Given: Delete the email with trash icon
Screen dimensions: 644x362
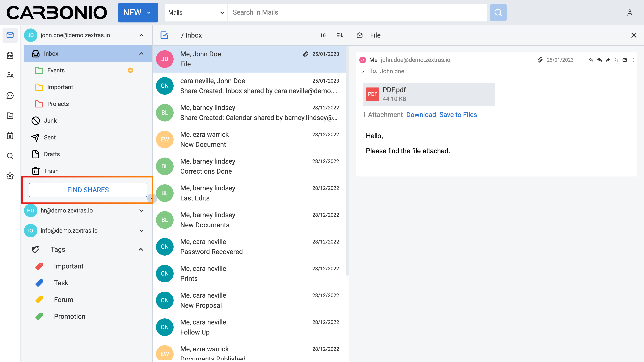Looking at the screenshot, I should 616,60.
